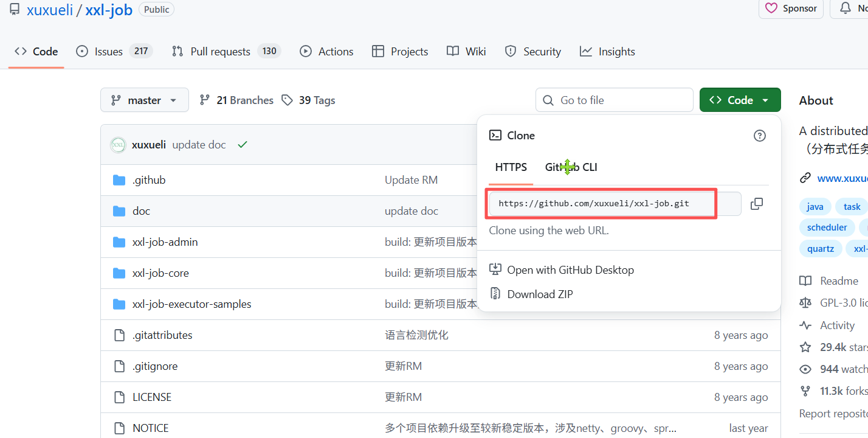Open the .github folder
Screen dimensions: 868x438
coord(149,180)
